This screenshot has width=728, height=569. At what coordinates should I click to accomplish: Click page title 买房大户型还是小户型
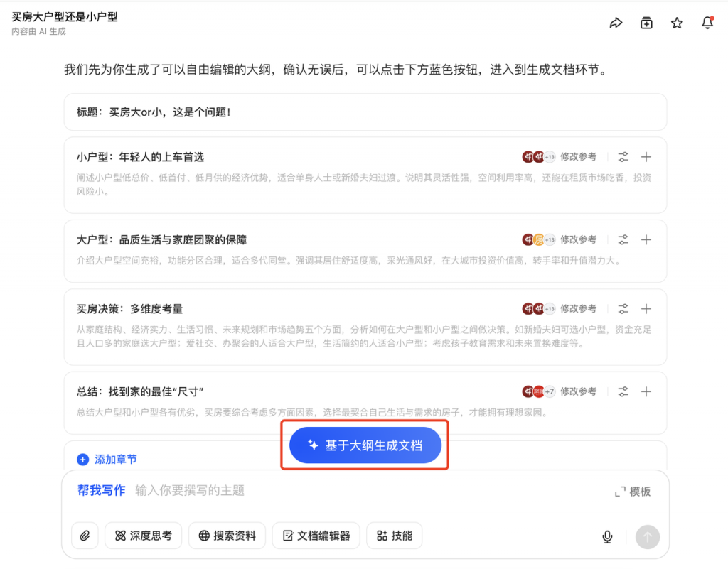pos(65,17)
